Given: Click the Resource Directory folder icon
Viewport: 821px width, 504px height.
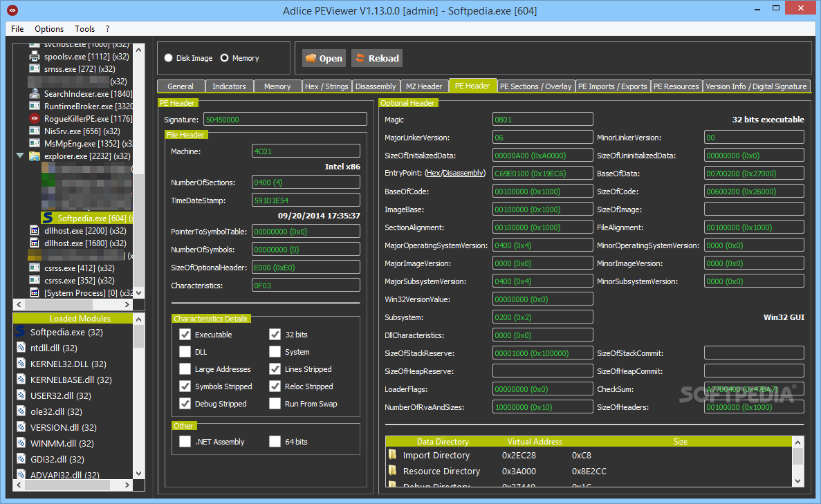Looking at the screenshot, I should tap(393, 471).
